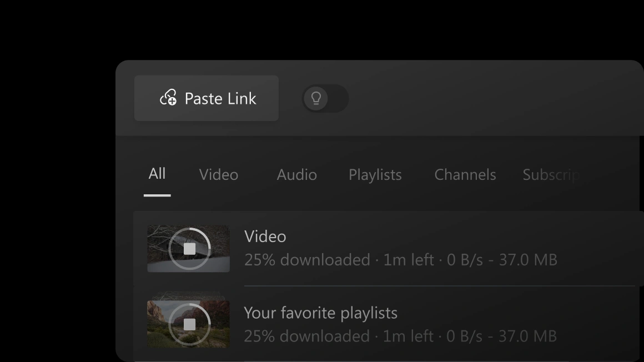This screenshot has height=362, width=644.
Task: Click the Video item title text
Action: click(265, 237)
